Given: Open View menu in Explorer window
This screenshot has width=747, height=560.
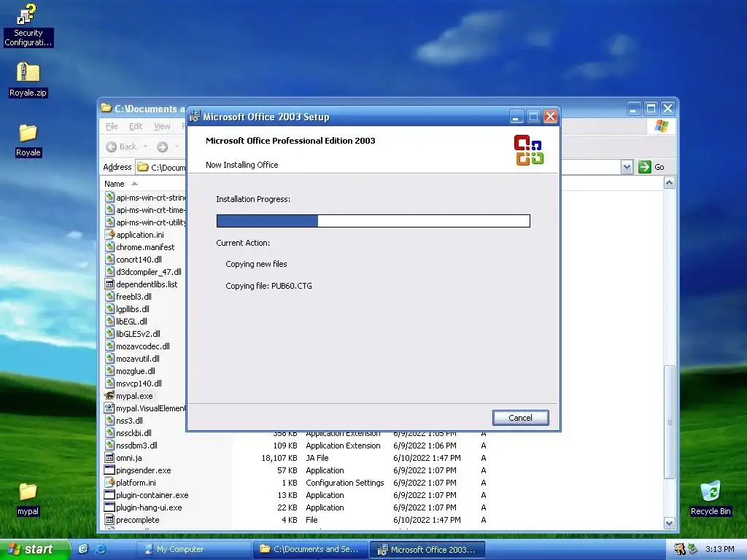Looking at the screenshot, I should click(x=162, y=126).
